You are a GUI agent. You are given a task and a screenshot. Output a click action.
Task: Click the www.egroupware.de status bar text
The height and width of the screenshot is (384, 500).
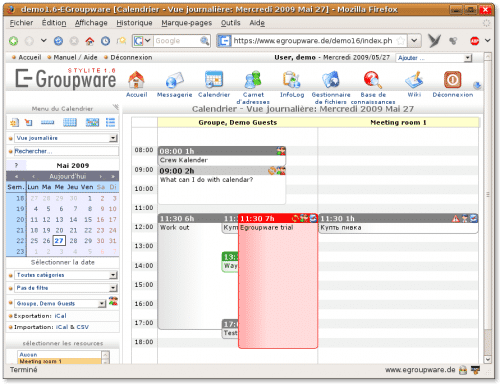(x=420, y=370)
